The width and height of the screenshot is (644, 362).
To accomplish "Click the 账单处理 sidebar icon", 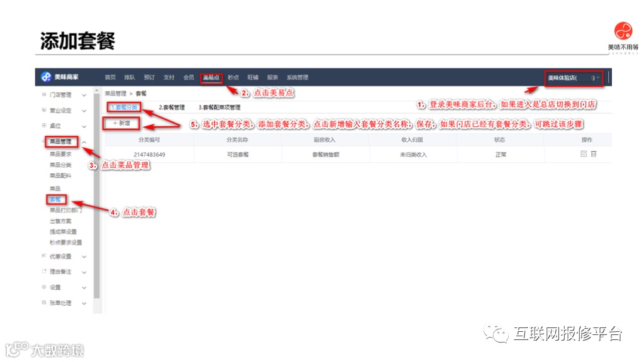I will click(x=44, y=302).
